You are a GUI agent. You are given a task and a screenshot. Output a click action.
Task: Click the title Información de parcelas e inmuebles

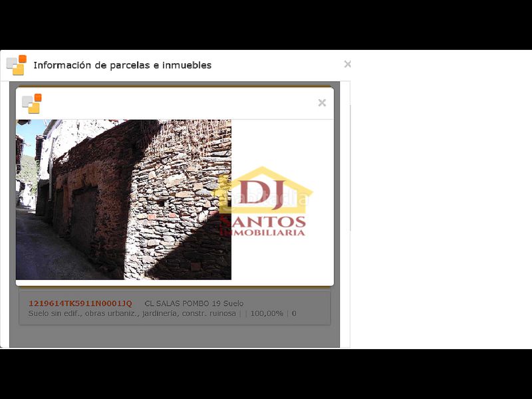pyautogui.click(x=122, y=65)
